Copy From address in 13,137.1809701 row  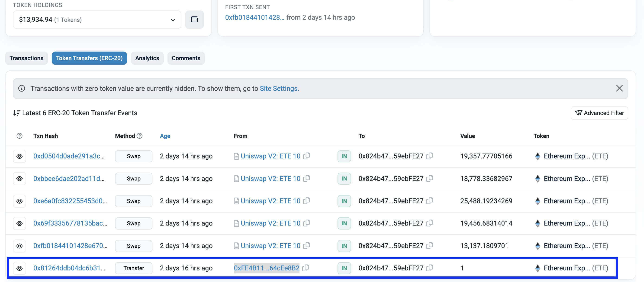coord(306,246)
